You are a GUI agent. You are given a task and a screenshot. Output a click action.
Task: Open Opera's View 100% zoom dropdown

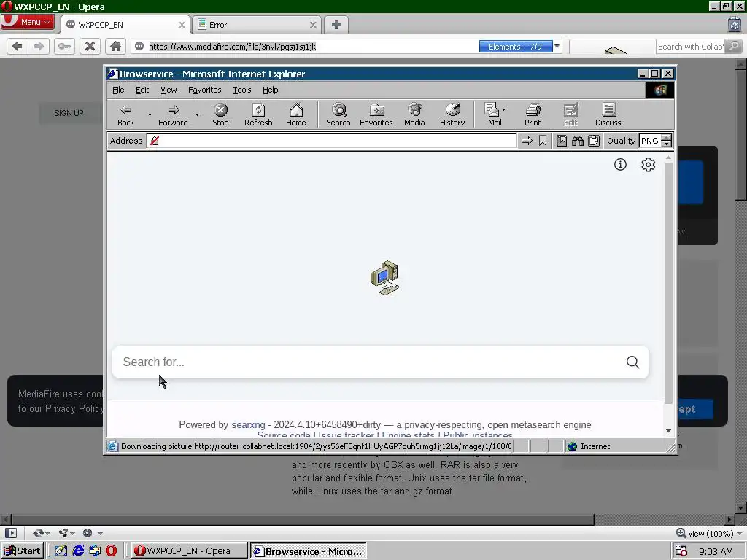tap(709, 533)
